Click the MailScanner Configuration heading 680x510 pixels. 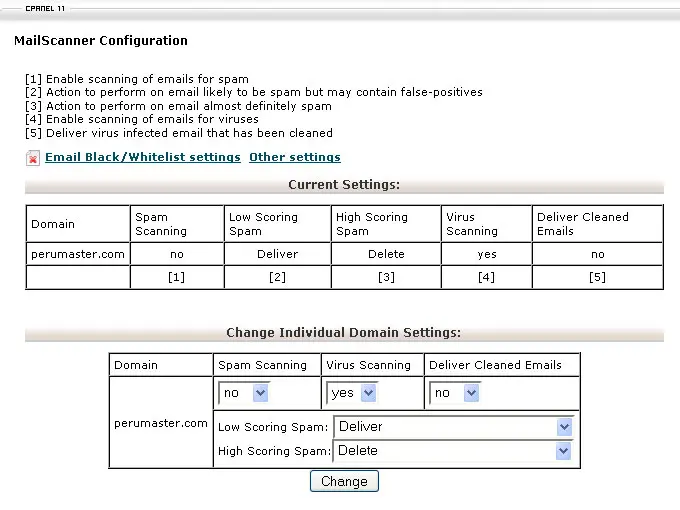[x=101, y=40]
